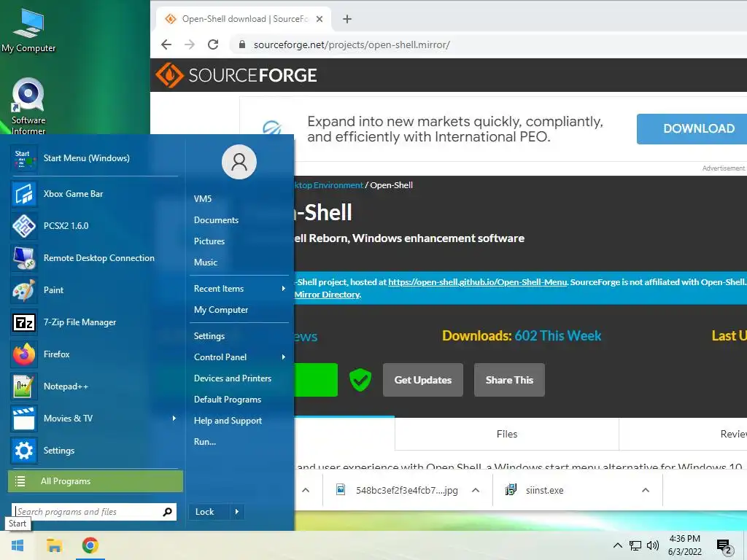The height and width of the screenshot is (560, 747).
Task: Open VM5 user folder entry
Action: click(203, 199)
